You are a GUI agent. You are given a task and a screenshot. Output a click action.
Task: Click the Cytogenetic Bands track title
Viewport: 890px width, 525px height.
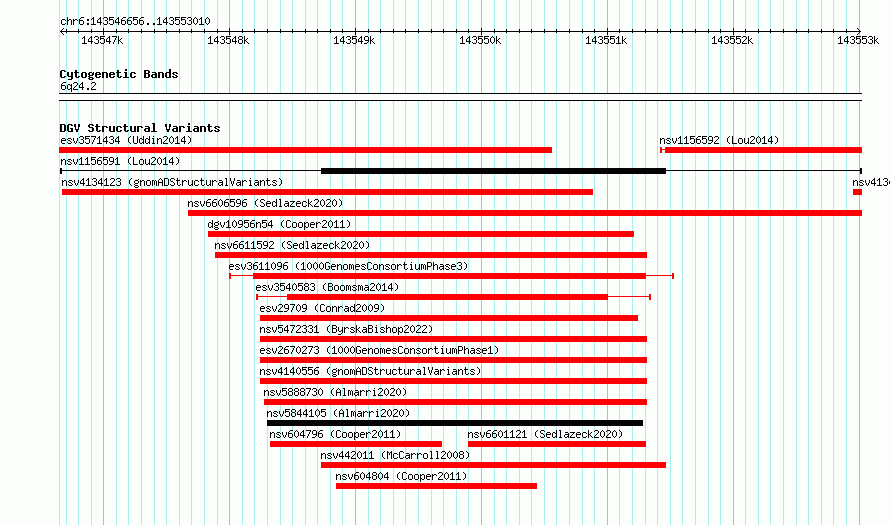click(119, 74)
